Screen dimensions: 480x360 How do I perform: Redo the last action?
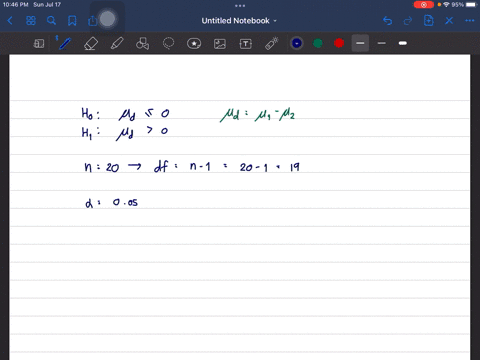tap(408, 21)
